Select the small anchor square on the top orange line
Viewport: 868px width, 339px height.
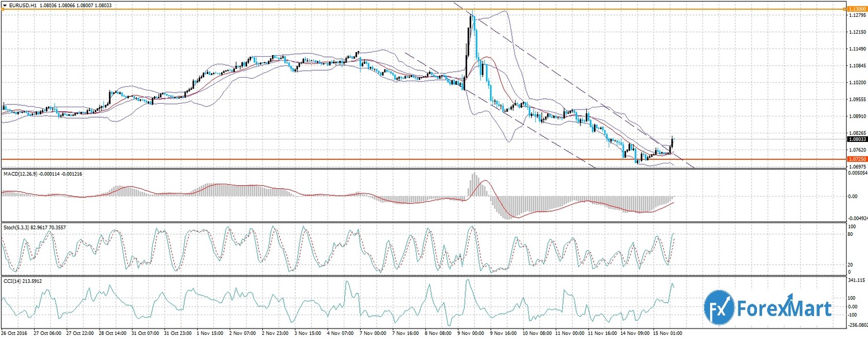tap(2, 9)
